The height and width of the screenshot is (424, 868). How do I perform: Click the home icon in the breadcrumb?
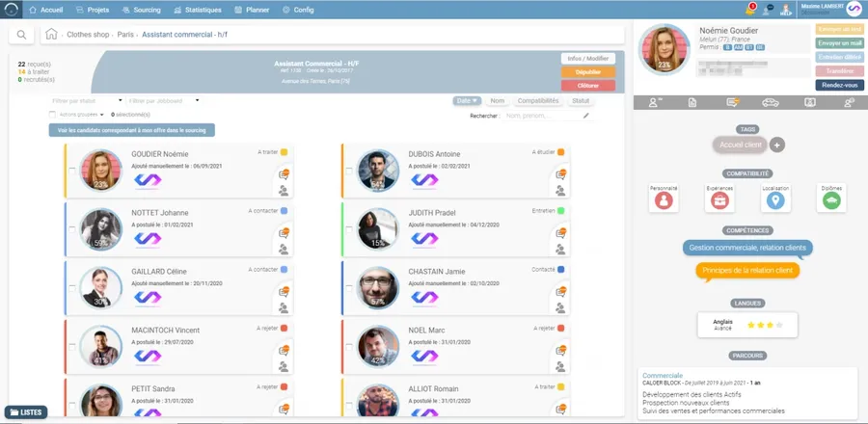pyautogui.click(x=51, y=35)
